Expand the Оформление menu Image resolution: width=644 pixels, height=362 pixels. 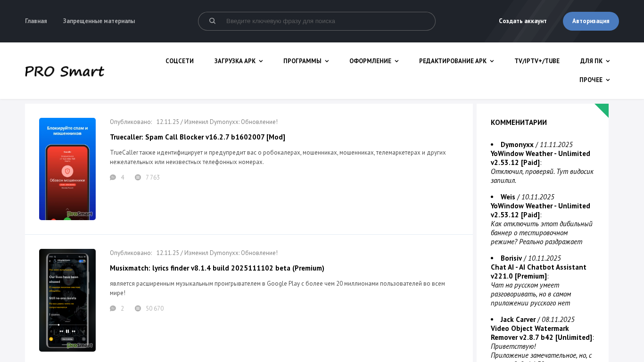pos(374,61)
